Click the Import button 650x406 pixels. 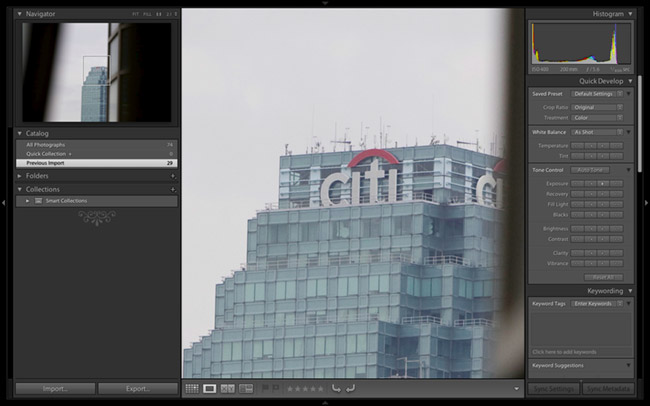click(x=55, y=389)
